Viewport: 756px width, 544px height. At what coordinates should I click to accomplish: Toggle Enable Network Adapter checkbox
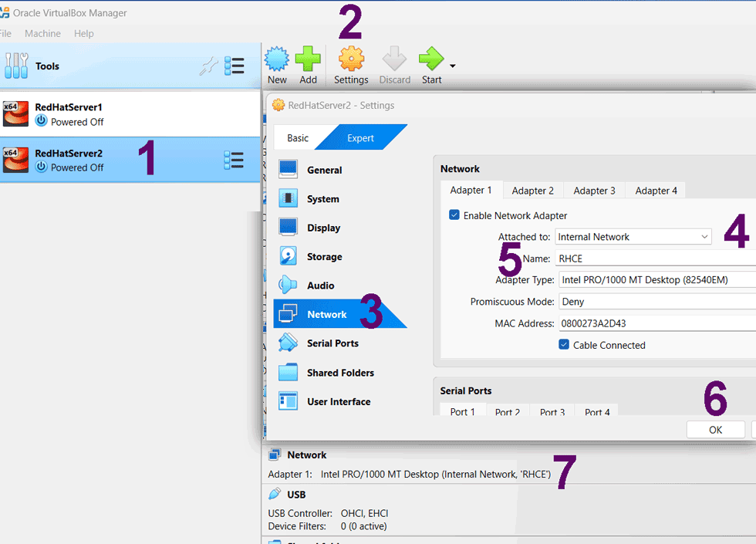454,215
